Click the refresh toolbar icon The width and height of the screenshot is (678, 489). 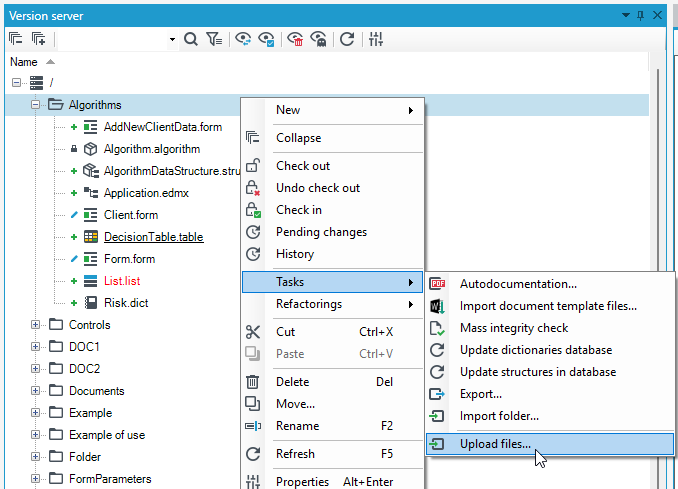click(x=347, y=39)
